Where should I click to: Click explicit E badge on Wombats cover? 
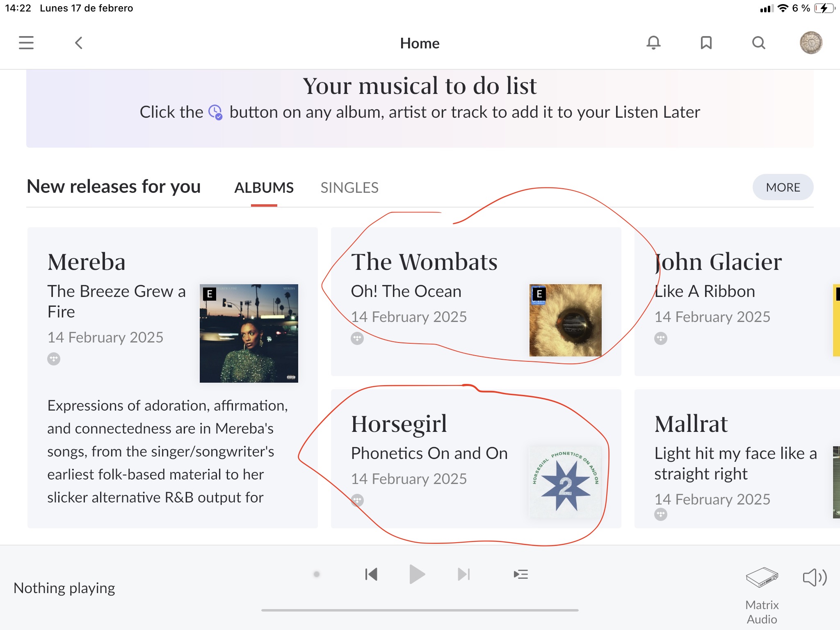pyautogui.click(x=539, y=294)
